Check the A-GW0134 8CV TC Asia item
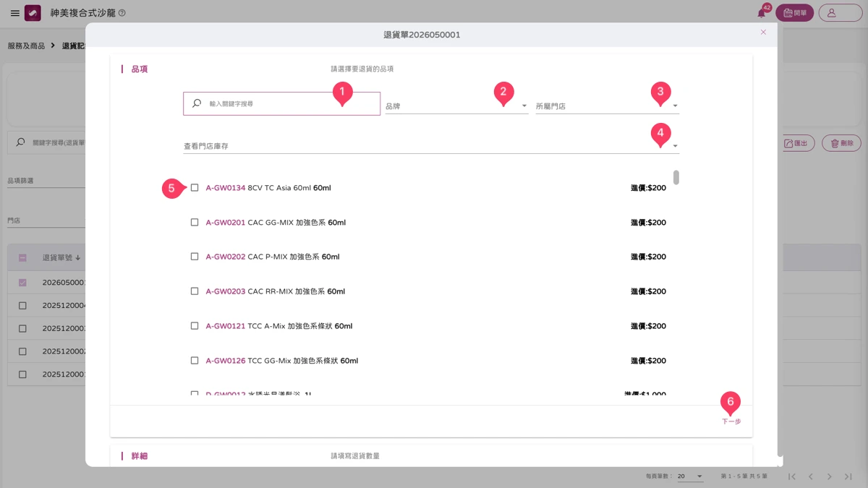The height and width of the screenshot is (488, 868). 195,188
